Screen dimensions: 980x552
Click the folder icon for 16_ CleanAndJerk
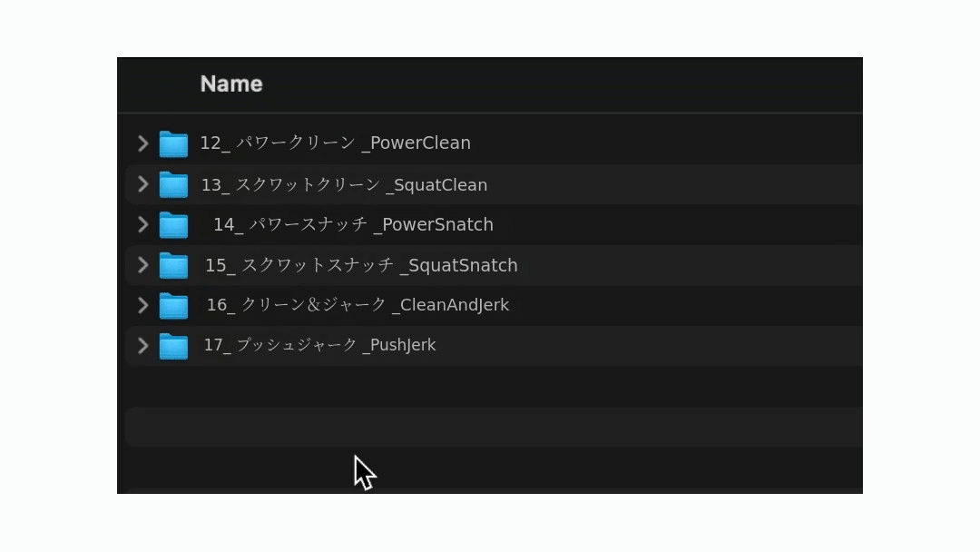173,305
